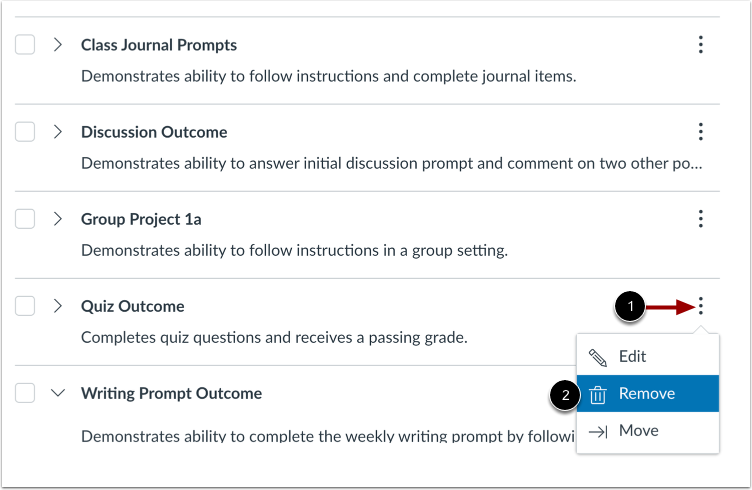Image resolution: width=752 pixels, height=490 pixels.
Task: Select the Class Journal Prompts checkbox
Action: click(x=26, y=45)
